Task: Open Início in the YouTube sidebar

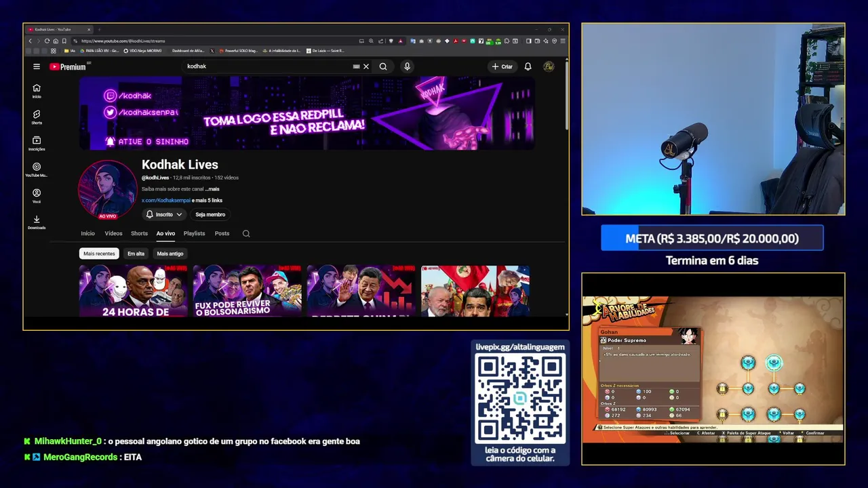Action: click(x=37, y=91)
